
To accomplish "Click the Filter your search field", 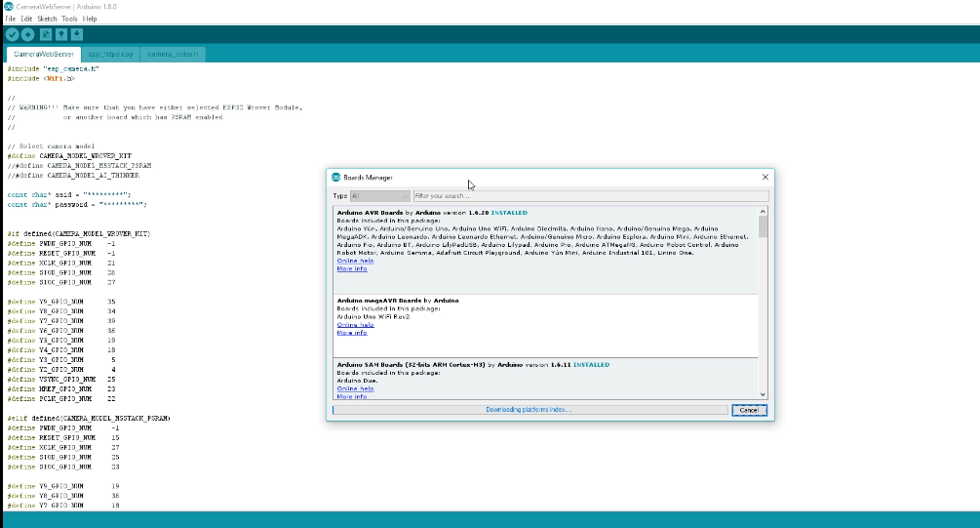I will tap(591, 196).
